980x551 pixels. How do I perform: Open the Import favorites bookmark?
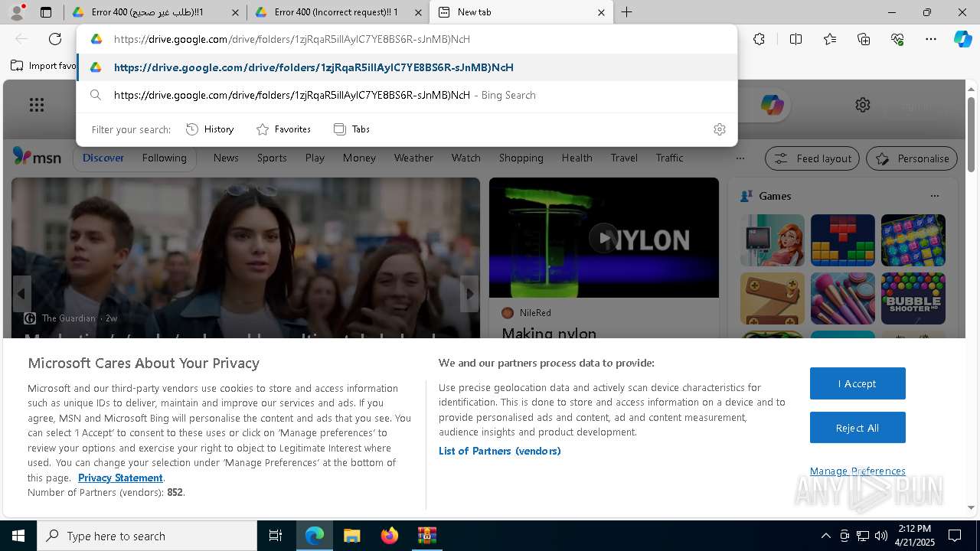coord(43,66)
